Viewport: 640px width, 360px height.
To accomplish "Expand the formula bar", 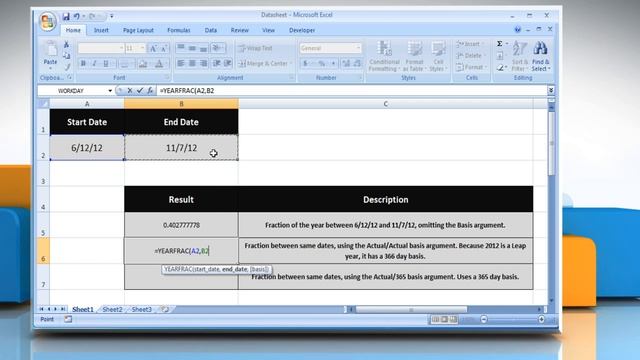I will click(551, 90).
